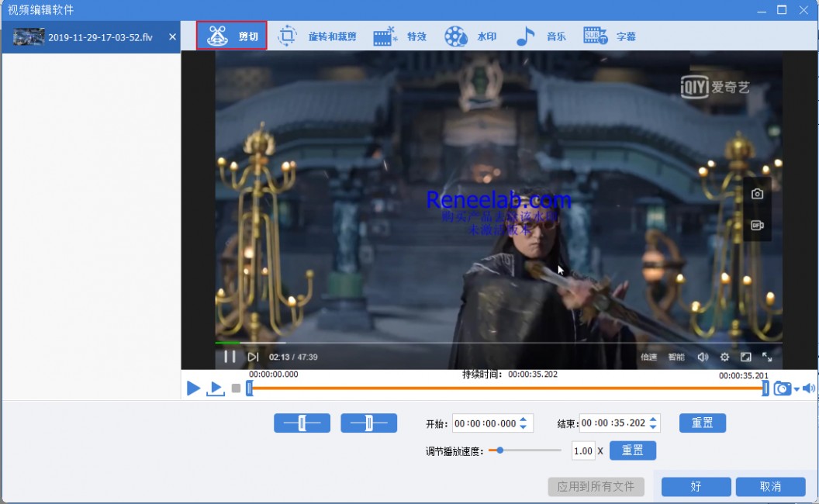This screenshot has height=504, width=819.
Task: Click the film sparkle effects icon
Action: click(385, 36)
